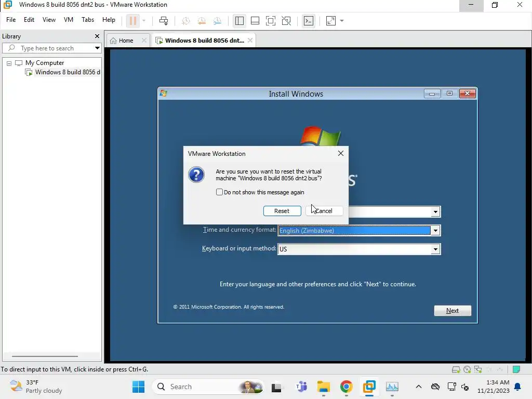
Task: Open the Snapshot Manager wrench-clock icon
Action: 218,21
